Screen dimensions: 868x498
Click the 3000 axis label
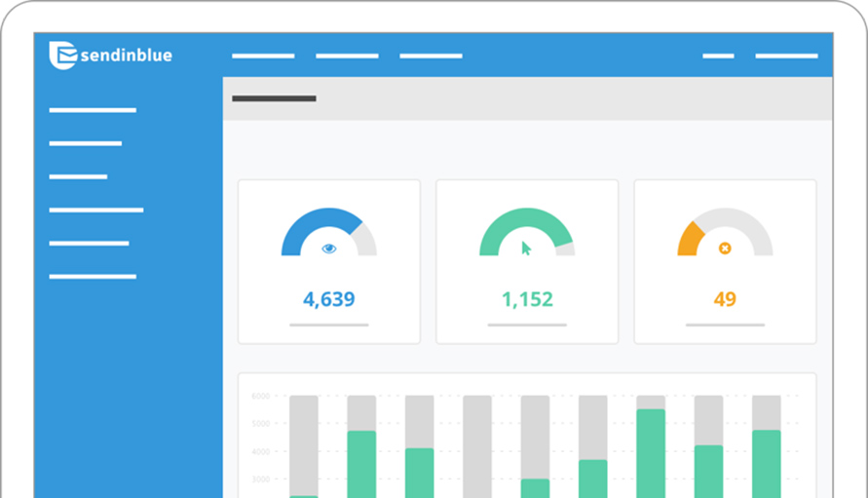pyautogui.click(x=260, y=479)
